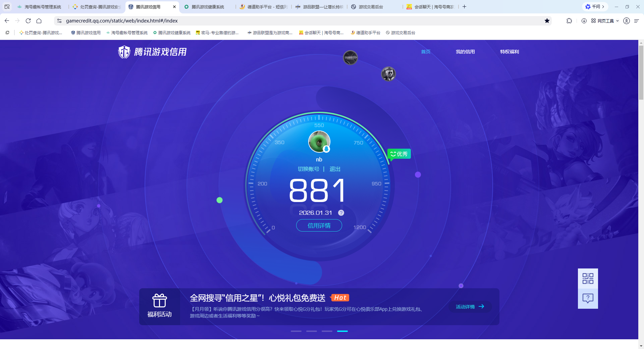This screenshot has height=349, width=644.
Task: Open the browser hamburger menu
Action: pos(637,20)
